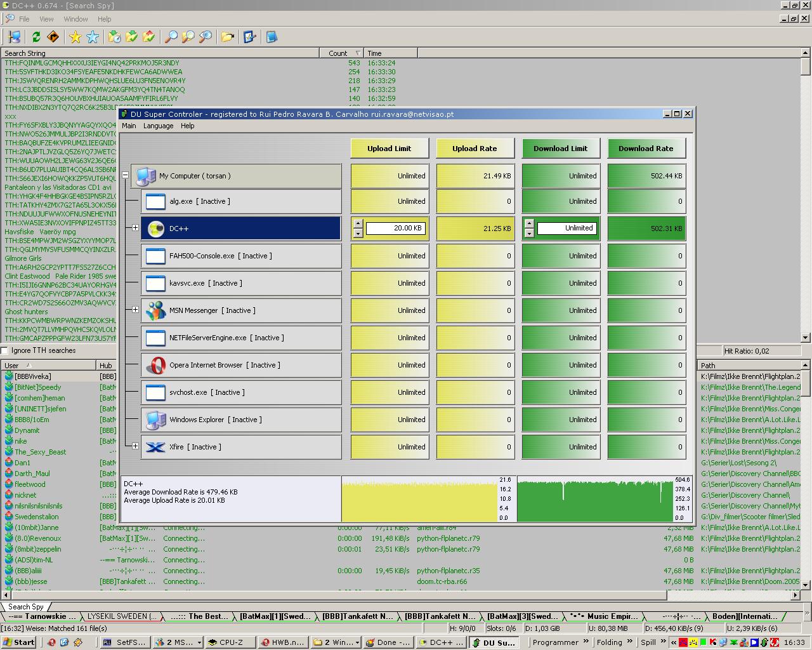Click the green download rate graph
This screenshot has width=812, height=650.
595,499
